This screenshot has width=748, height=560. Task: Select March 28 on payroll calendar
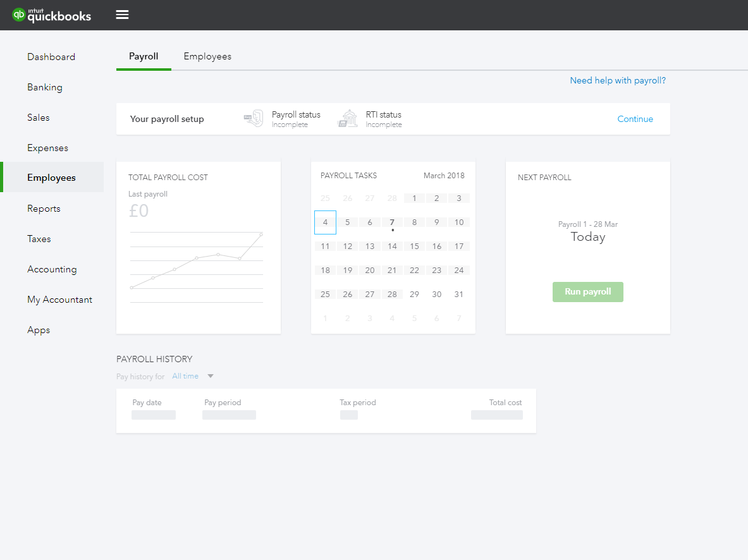tap(392, 295)
